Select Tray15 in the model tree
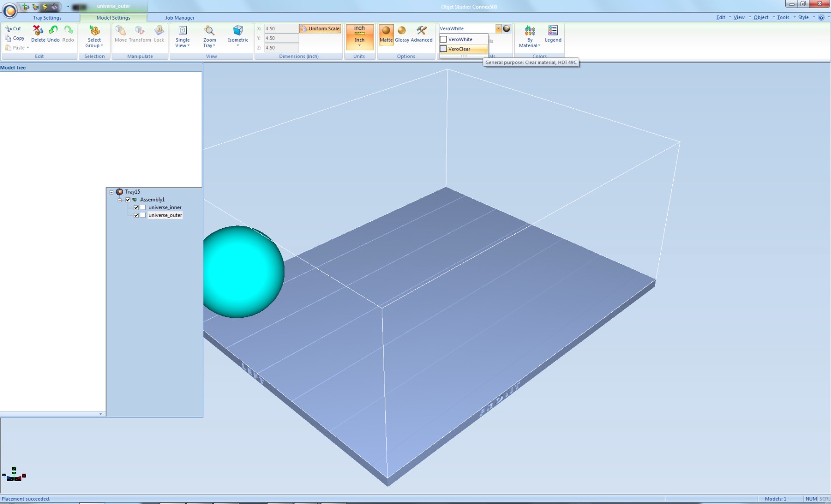This screenshot has width=831, height=504. click(x=133, y=192)
